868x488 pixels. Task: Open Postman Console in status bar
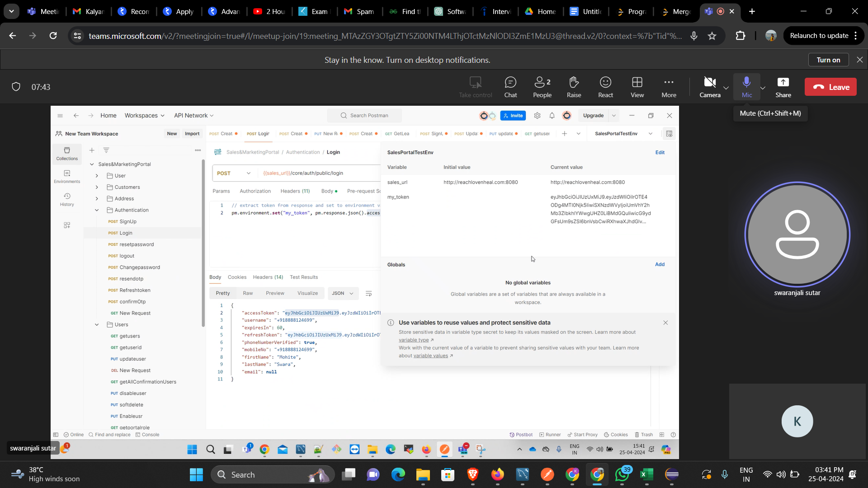pos(147,435)
